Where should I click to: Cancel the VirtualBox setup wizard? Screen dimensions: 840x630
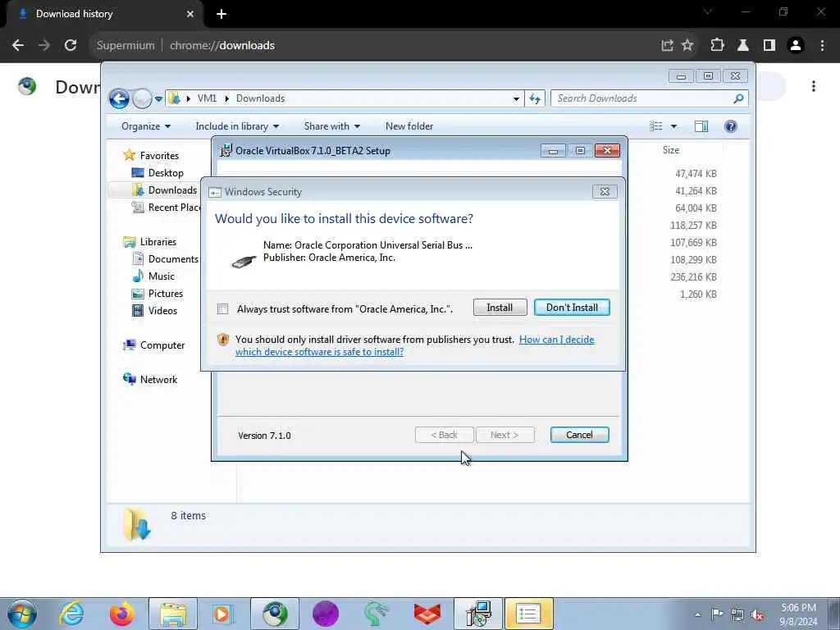point(579,435)
